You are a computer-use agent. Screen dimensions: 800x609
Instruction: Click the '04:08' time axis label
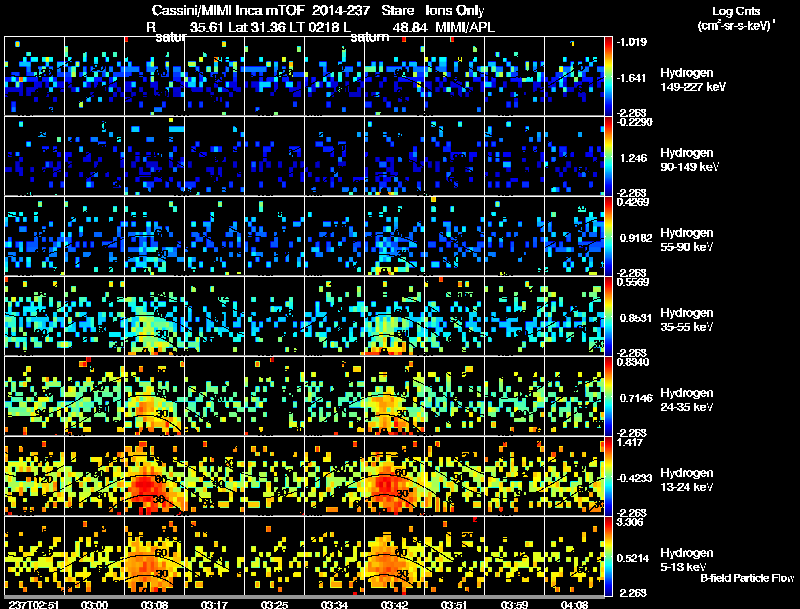pyautogui.click(x=574, y=604)
